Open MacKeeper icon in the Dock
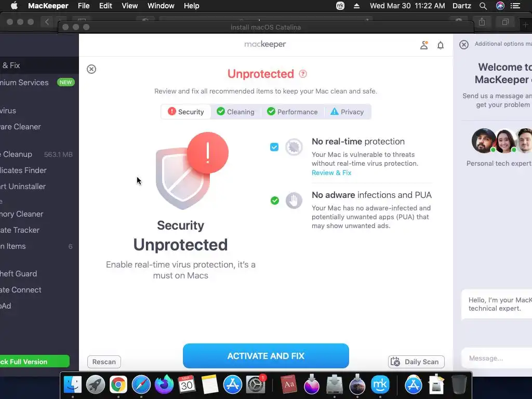This screenshot has height=399, width=532. pos(380,384)
